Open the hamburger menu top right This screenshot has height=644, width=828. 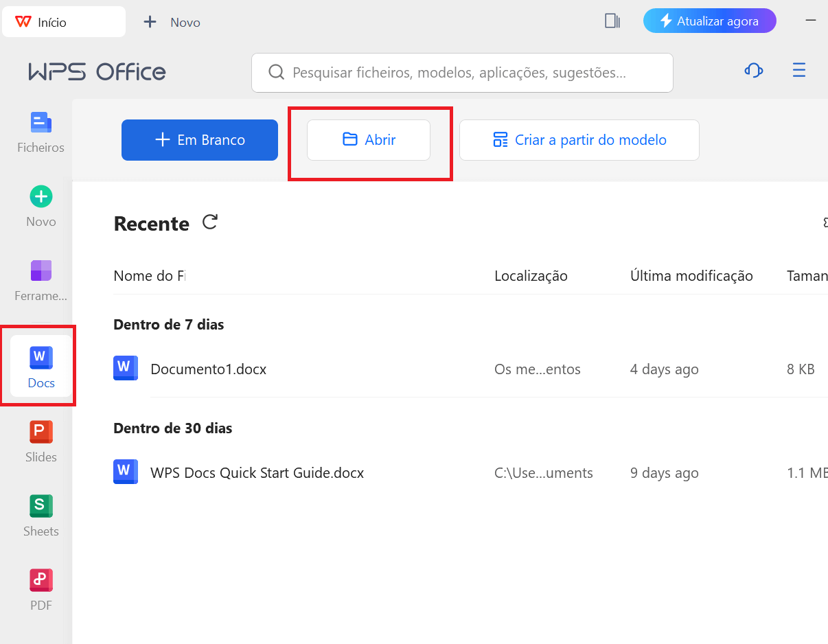click(x=798, y=70)
